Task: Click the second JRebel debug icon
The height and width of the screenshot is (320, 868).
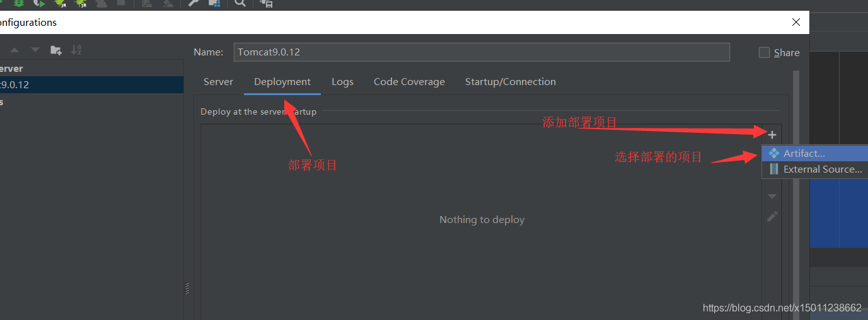Action: click(x=81, y=3)
